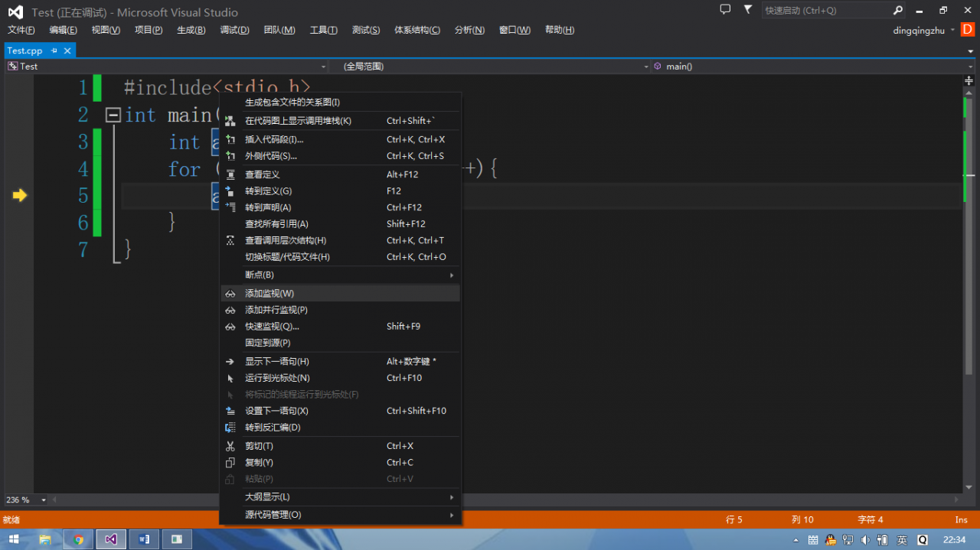This screenshot has height=550, width=980.
Task: Click the dingqingzhu account name
Action: (x=918, y=31)
